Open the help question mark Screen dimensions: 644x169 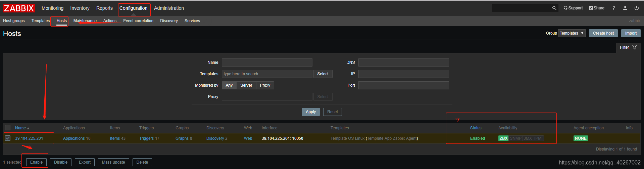pyautogui.click(x=614, y=8)
